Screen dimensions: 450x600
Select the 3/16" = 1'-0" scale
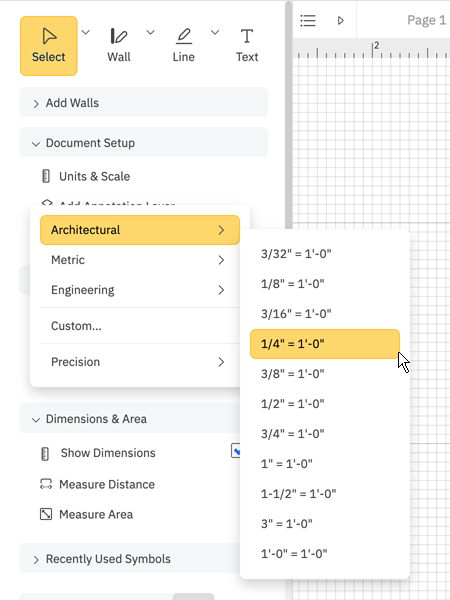[325, 314]
